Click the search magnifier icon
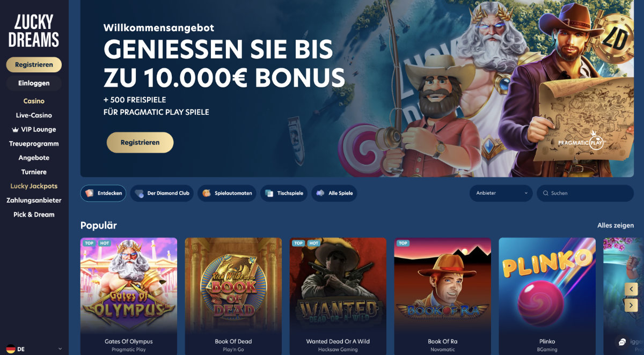Image resolution: width=644 pixels, height=355 pixels. click(545, 193)
